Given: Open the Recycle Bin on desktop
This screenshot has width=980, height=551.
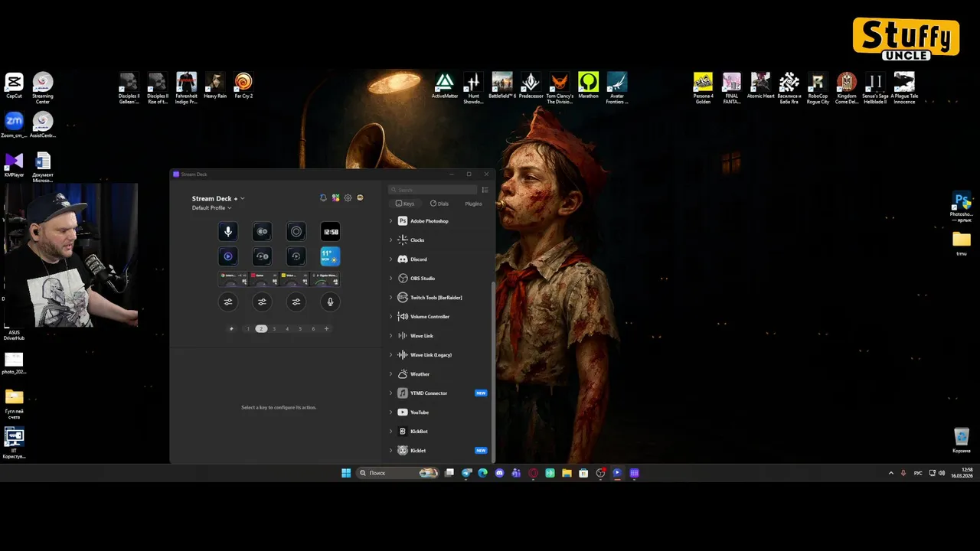Looking at the screenshot, I should tap(962, 440).
